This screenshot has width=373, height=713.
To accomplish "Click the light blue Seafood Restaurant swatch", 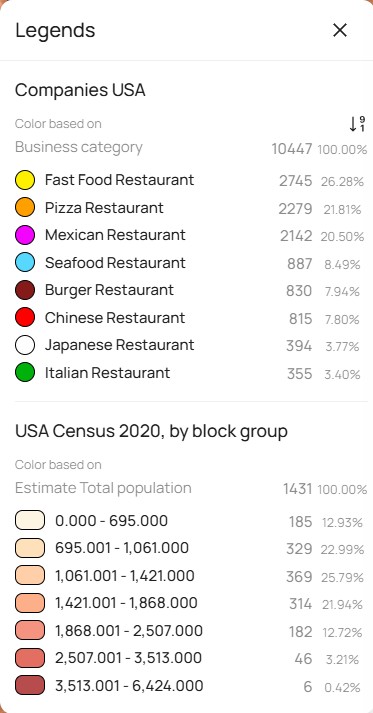I will tap(25, 263).
